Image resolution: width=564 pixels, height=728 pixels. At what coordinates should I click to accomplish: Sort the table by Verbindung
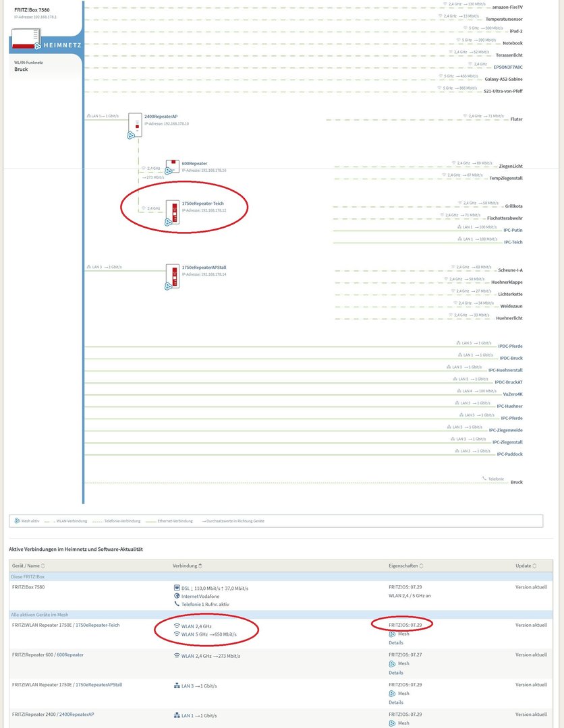click(188, 566)
